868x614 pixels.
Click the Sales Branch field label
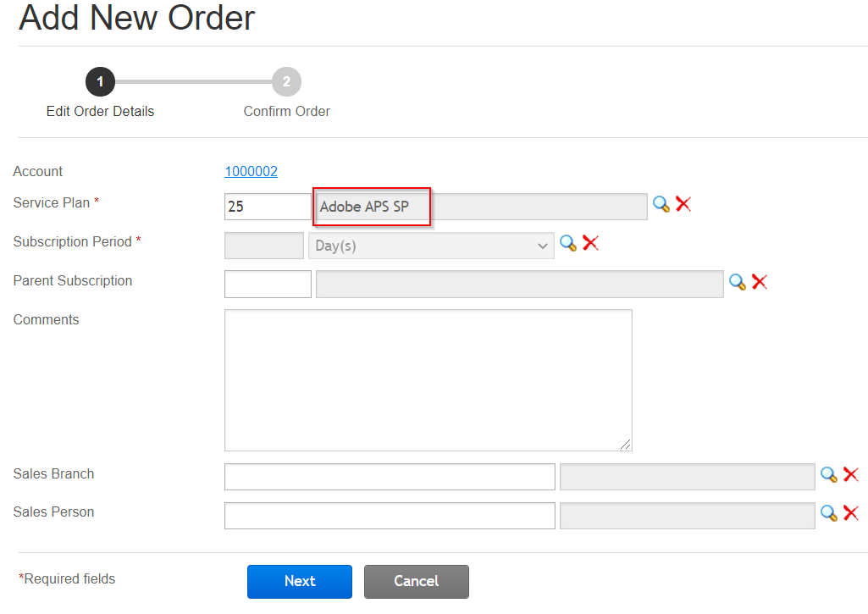pos(53,474)
